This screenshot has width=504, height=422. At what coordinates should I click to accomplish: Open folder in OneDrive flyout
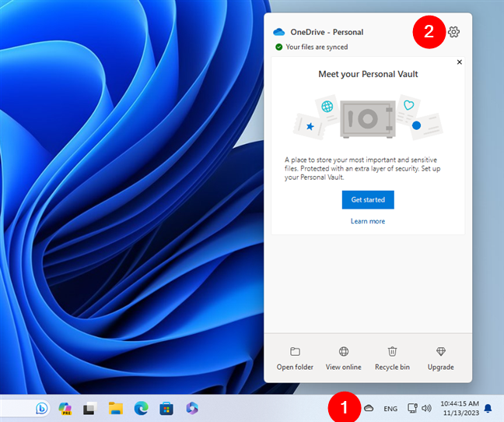295,359
